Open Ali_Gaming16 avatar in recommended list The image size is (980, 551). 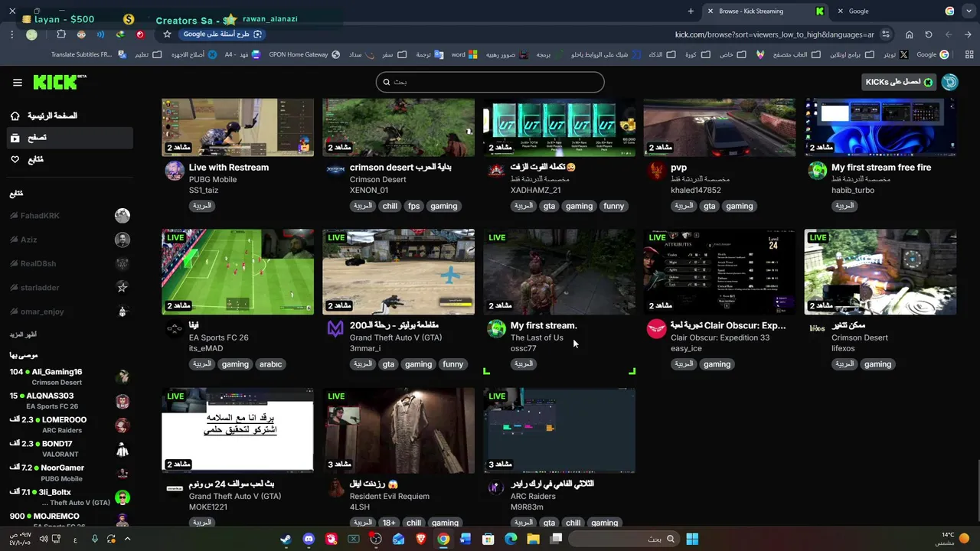122,377
